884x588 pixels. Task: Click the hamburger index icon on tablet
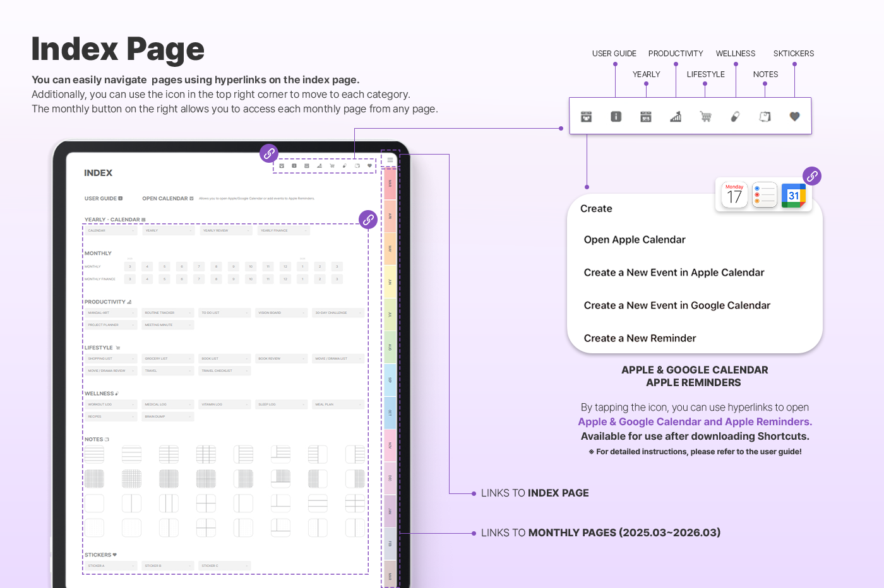[x=390, y=160]
